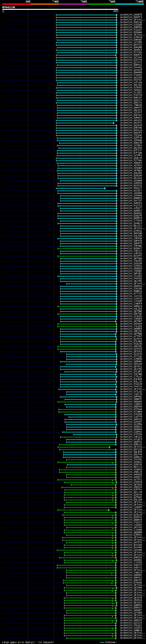This screenshot has width=146, height=644.
Task: Click the UniRef100_A7PJ66 label
Action: [x=131, y=82]
